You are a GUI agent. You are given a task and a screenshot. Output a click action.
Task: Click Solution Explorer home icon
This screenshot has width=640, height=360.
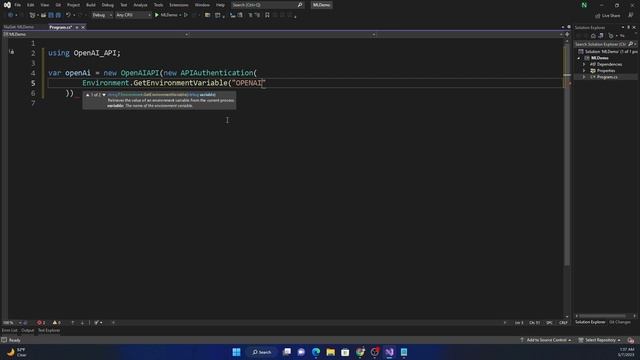tap(593, 36)
